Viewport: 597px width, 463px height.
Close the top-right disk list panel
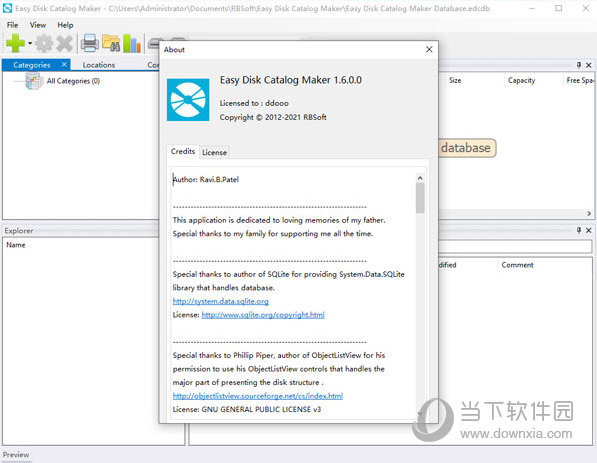click(x=589, y=65)
